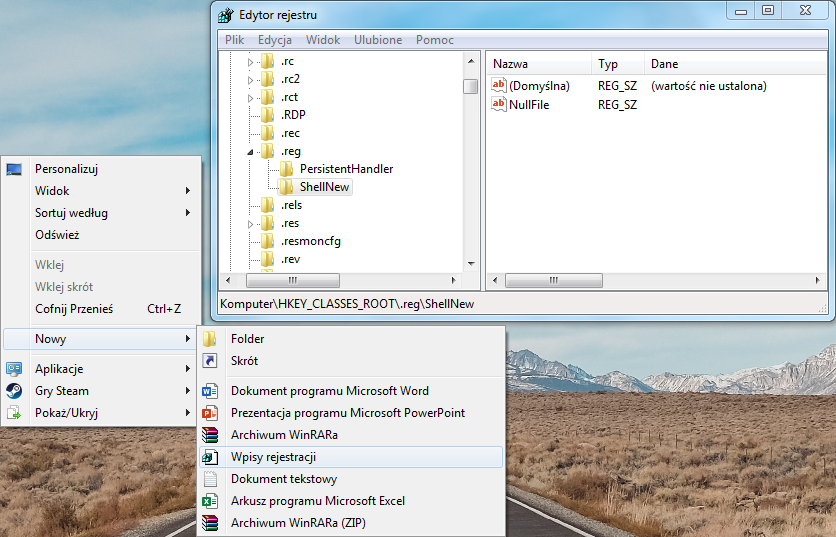Click the Skrót shortcut icon
836x537 pixels.
tap(210, 361)
